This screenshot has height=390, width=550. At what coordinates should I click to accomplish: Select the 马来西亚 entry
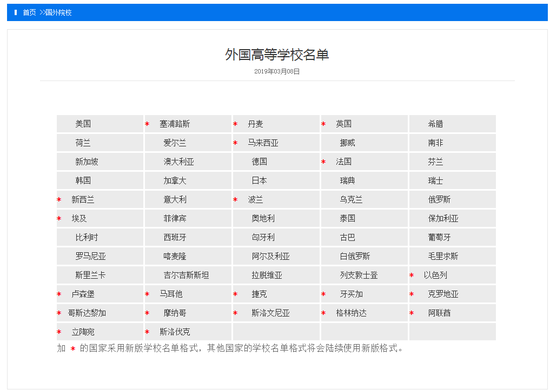tap(263, 143)
